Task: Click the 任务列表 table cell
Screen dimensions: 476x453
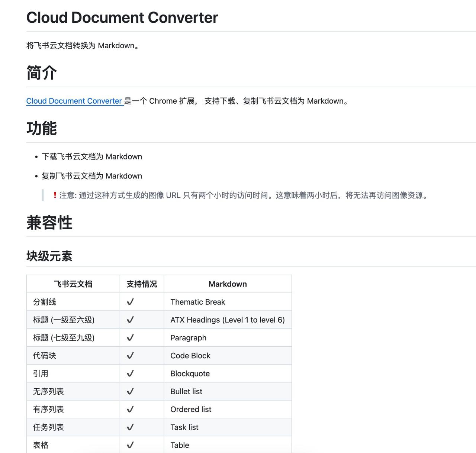Action: tap(73, 427)
